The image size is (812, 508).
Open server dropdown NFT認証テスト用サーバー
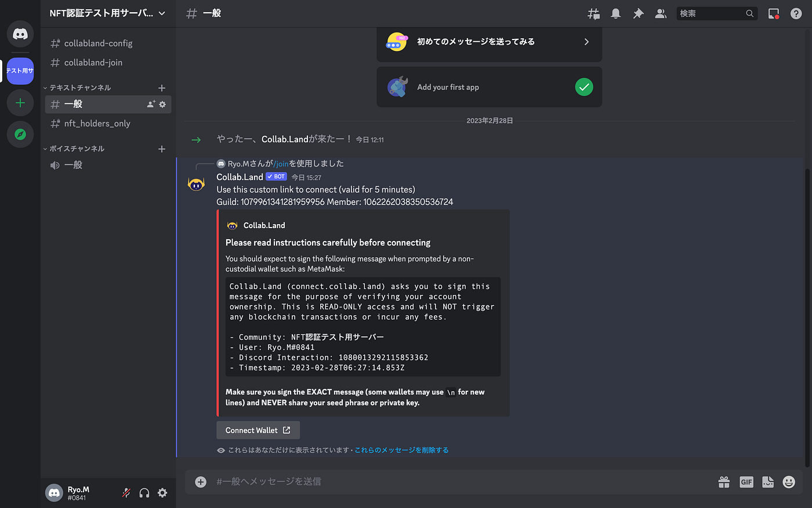pyautogui.click(x=108, y=13)
